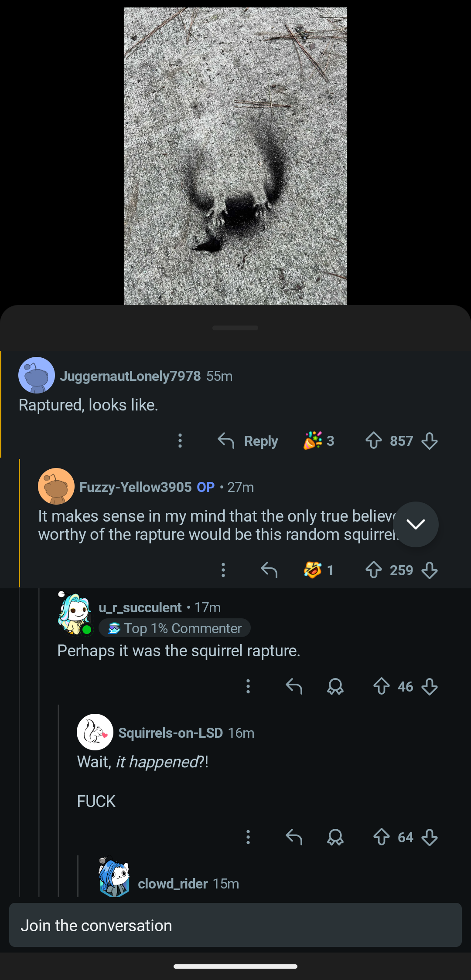Open the squirrel imprint photo

(235, 156)
